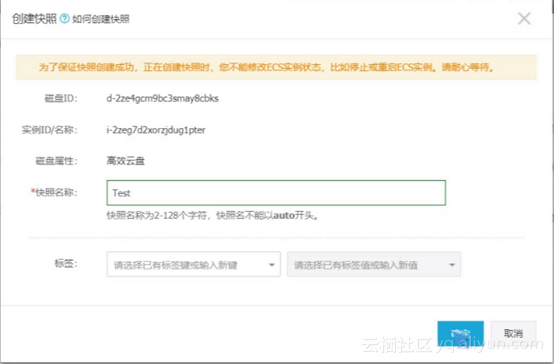The height and width of the screenshot is (364, 554).
Task: Click the 磁盘ID label
Action: click(x=61, y=98)
